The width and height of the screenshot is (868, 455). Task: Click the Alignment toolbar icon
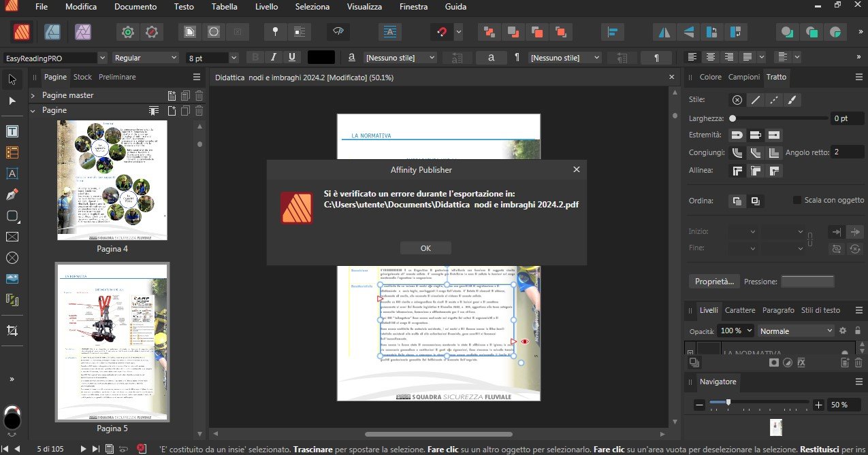point(611,31)
